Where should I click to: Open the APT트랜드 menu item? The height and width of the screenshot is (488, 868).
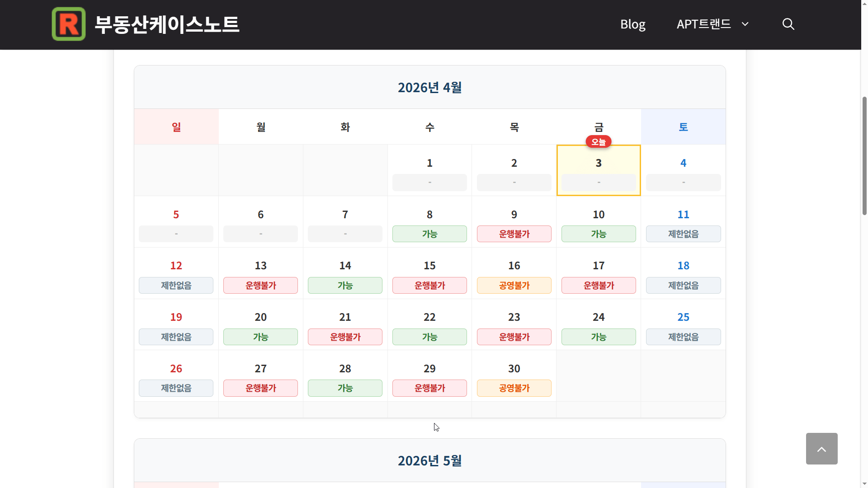pyautogui.click(x=703, y=24)
